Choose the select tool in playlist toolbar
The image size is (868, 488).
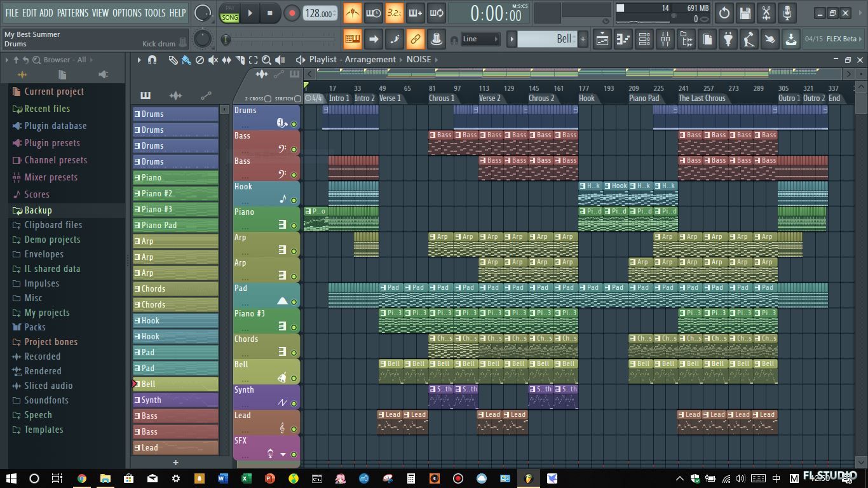tap(253, 60)
